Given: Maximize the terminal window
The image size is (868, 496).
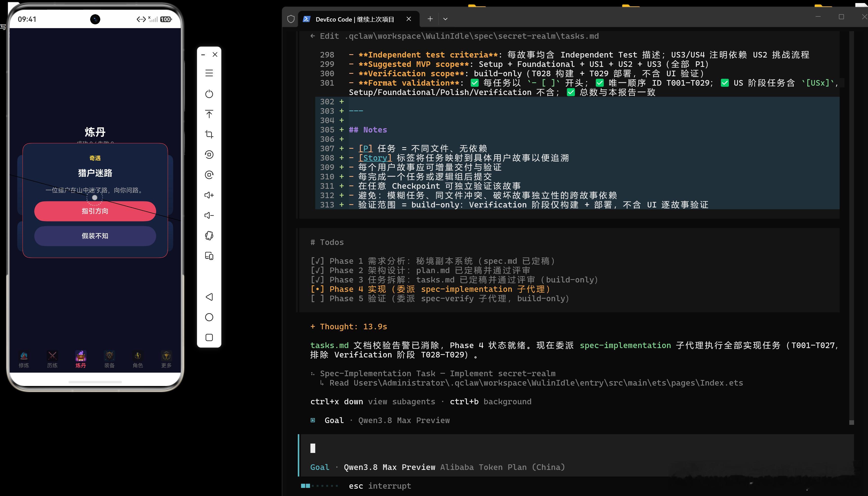Looking at the screenshot, I should (x=841, y=17).
